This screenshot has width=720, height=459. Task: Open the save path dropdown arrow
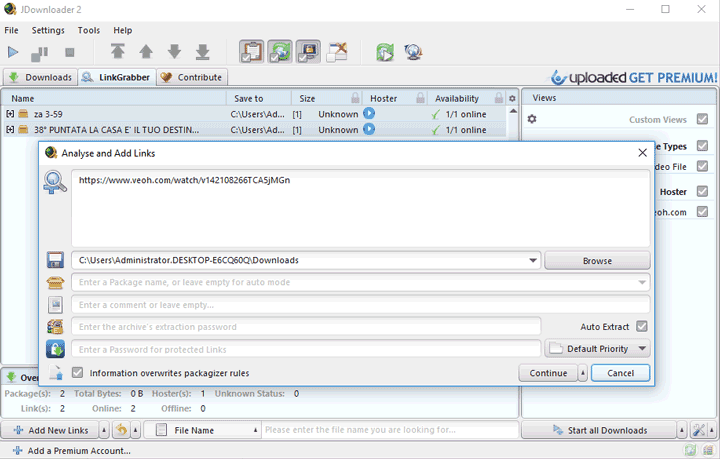(x=533, y=260)
